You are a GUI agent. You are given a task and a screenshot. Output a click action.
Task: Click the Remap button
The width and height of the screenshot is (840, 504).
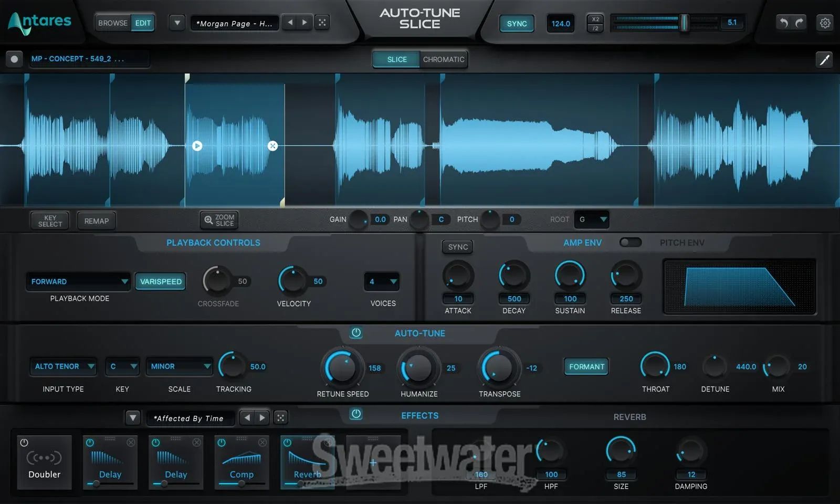pyautogui.click(x=97, y=221)
